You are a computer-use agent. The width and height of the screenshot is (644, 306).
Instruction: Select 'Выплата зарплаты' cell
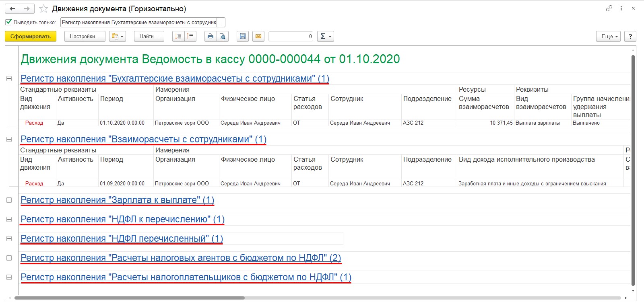coord(543,123)
